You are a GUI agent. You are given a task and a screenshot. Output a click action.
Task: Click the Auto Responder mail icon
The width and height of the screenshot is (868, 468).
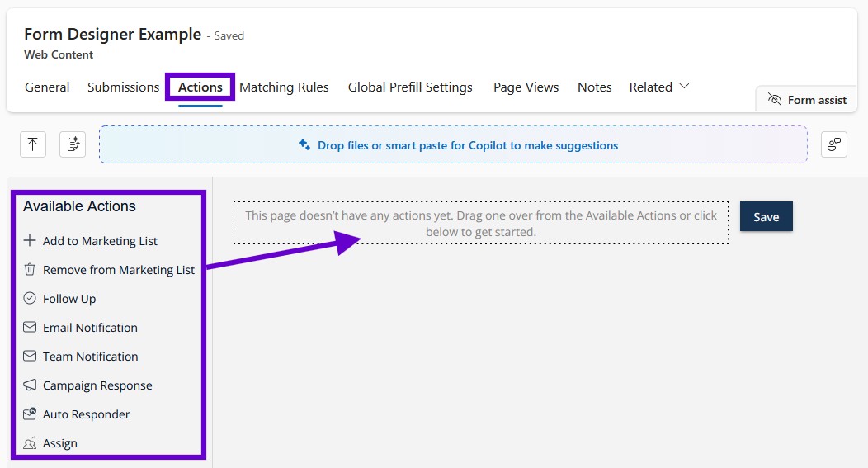[x=30, y=414]
